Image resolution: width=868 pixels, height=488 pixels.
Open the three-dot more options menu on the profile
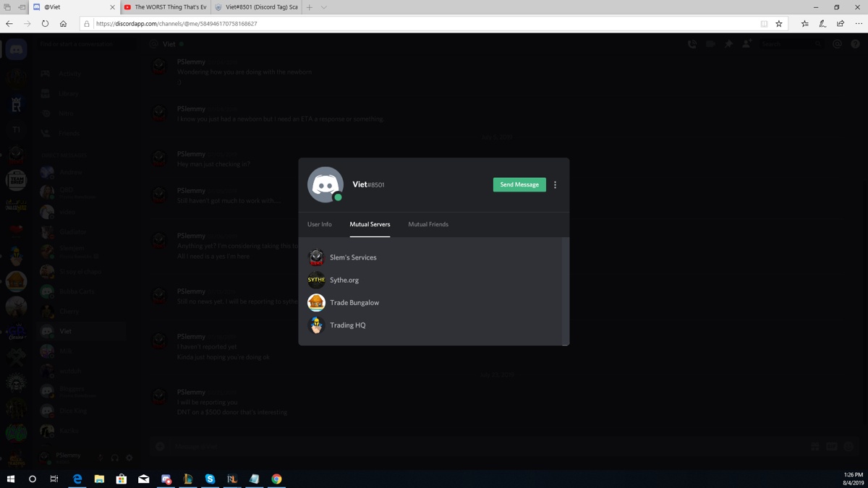coord(555,185)
